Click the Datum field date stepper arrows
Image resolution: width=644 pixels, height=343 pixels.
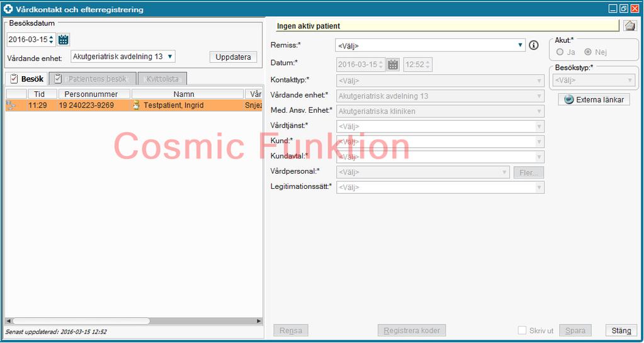[380, 64]
